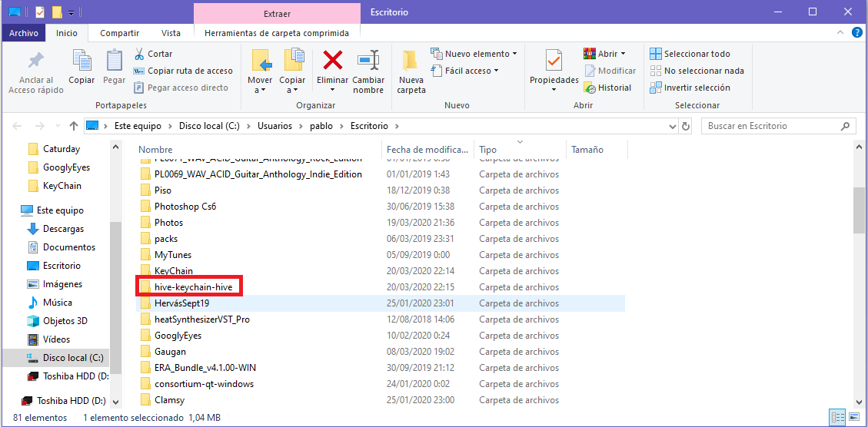Navigate to pablo in the breadcrumb
868x427 pixels.
321,126
